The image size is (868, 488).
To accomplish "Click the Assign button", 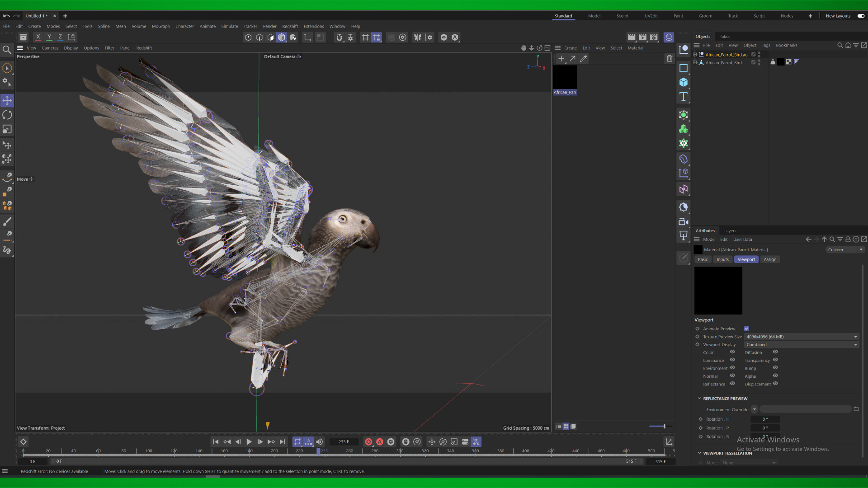I will click(770, 259).
